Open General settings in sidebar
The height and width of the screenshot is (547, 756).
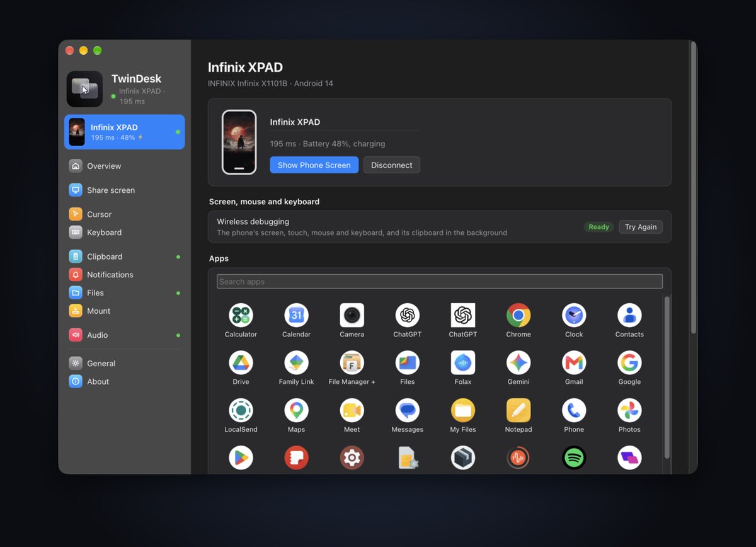124,363
